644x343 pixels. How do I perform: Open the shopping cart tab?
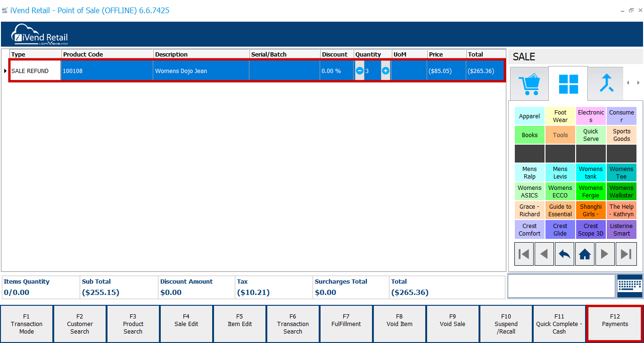coord(529,84)
